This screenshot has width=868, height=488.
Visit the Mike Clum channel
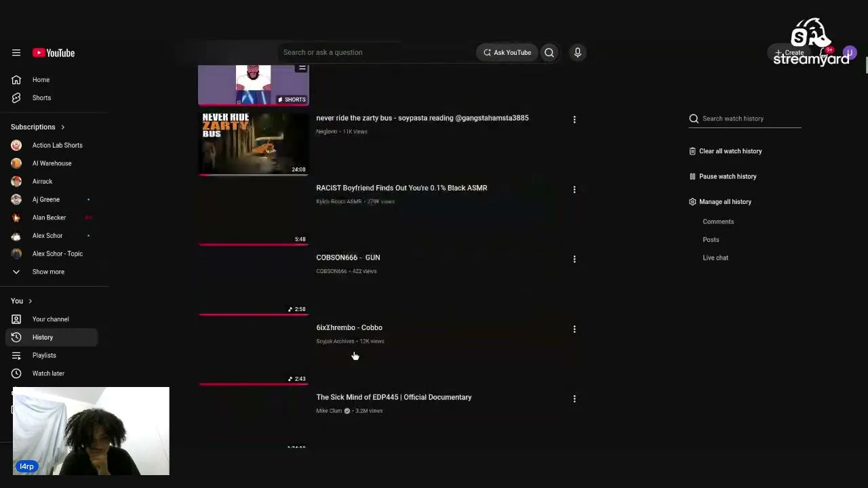click(329, 411)
